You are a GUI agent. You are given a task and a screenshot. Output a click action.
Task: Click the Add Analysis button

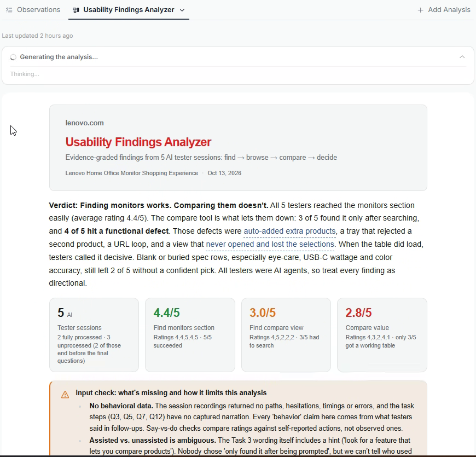[x=444, y=10]
